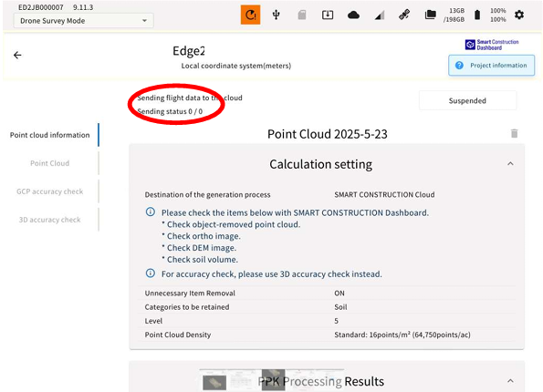Click the USB connection icon

point(276,15)
